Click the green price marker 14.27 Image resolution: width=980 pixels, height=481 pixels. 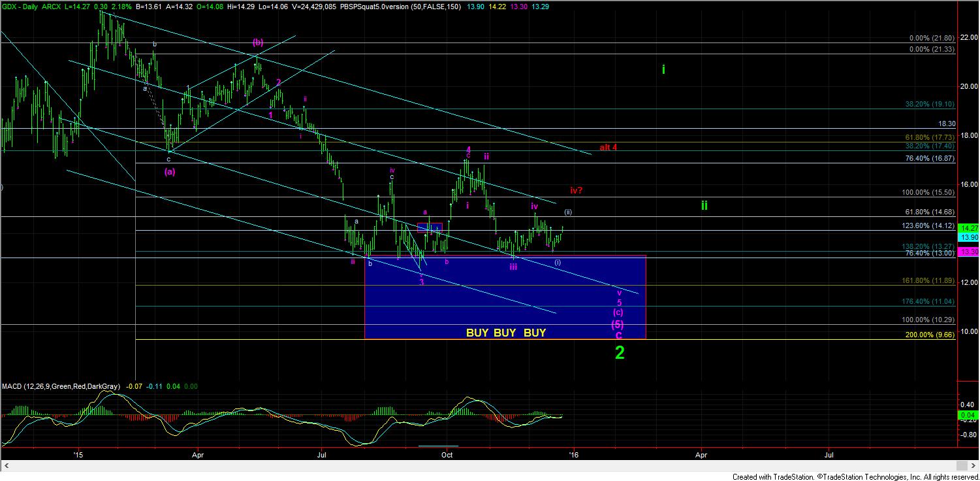[x=967, y=228]
